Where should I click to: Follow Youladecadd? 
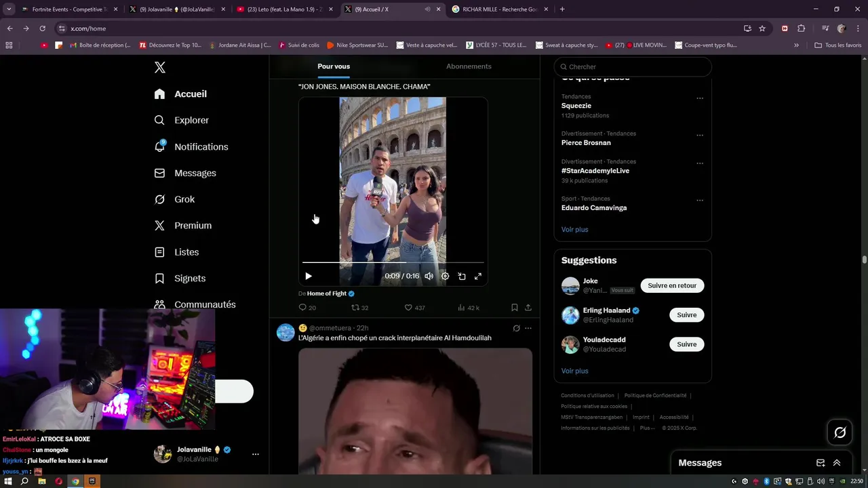pos(686,344)
